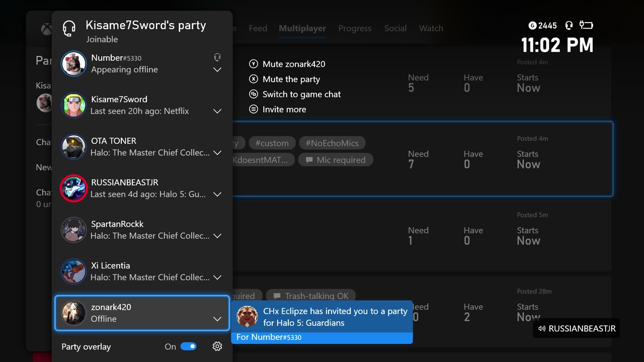Screen dimensions: 644x362
Task: Expand options for Xi Licentia
Action: pos(217,278)
